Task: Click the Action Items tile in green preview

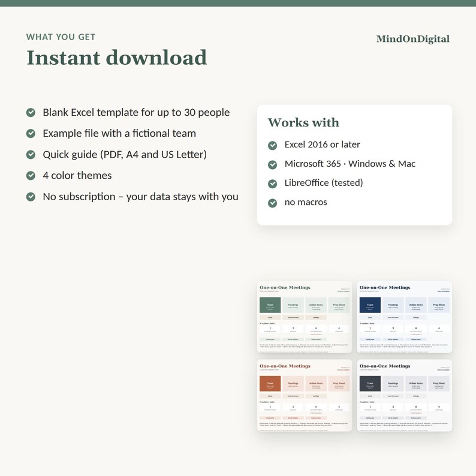Action: coord(316,305)
